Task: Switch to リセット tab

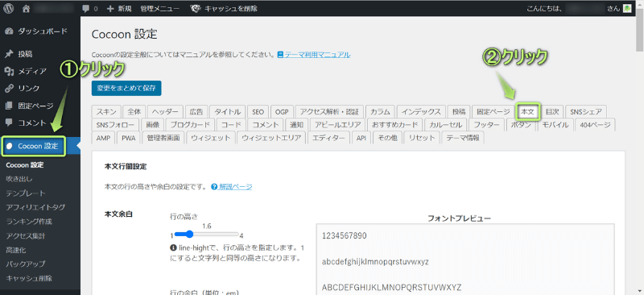Action: tap(421, 139)
